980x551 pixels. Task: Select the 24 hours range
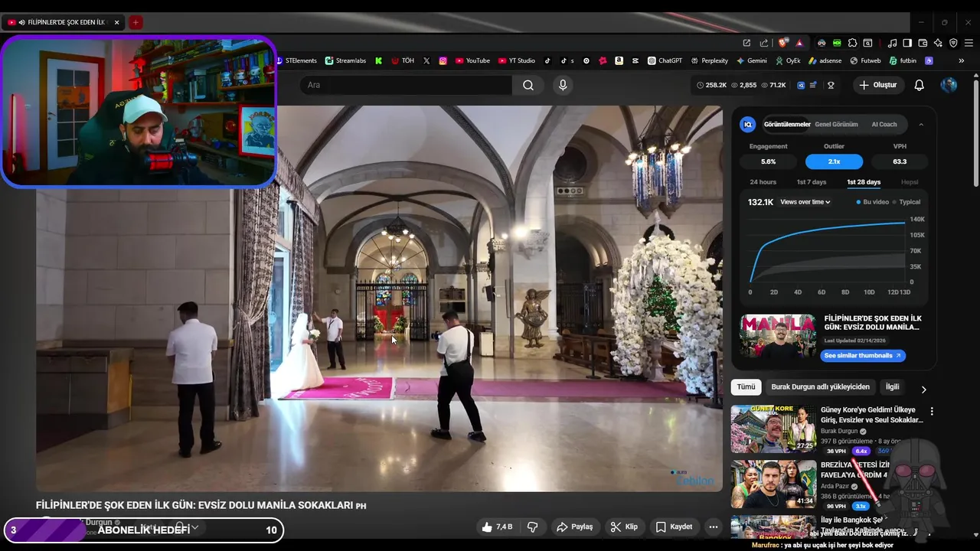(763, 182)
